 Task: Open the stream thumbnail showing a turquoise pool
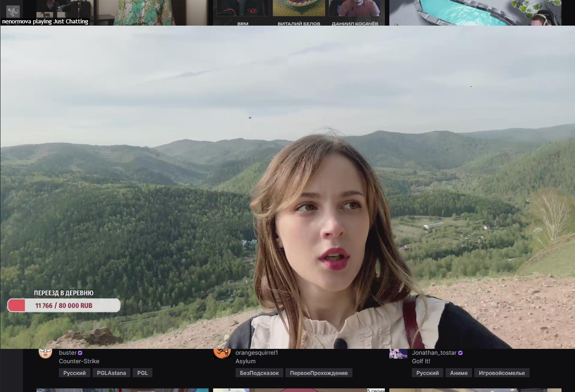[475, 13]
